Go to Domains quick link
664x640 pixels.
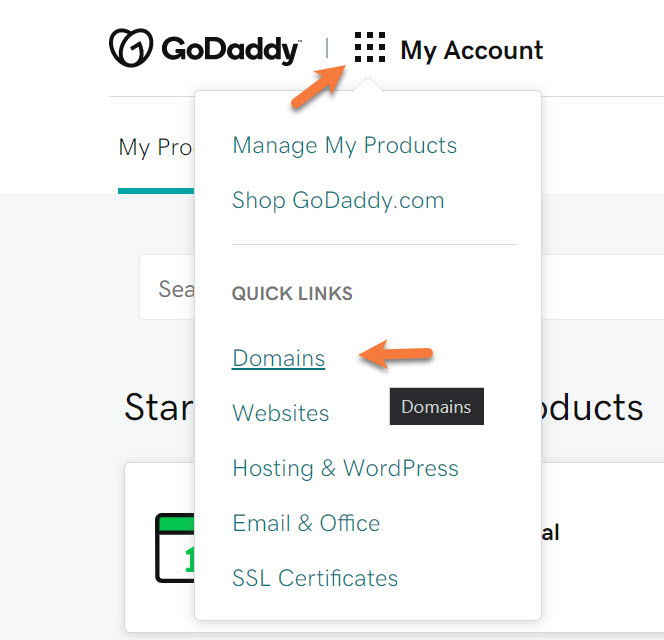tap(278, 358)
